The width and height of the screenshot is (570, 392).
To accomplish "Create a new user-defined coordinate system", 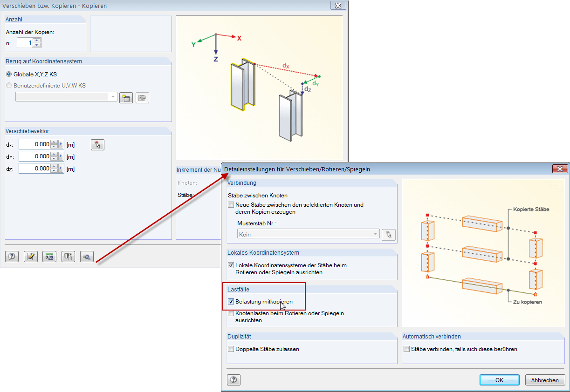I will tap(126, 98).
